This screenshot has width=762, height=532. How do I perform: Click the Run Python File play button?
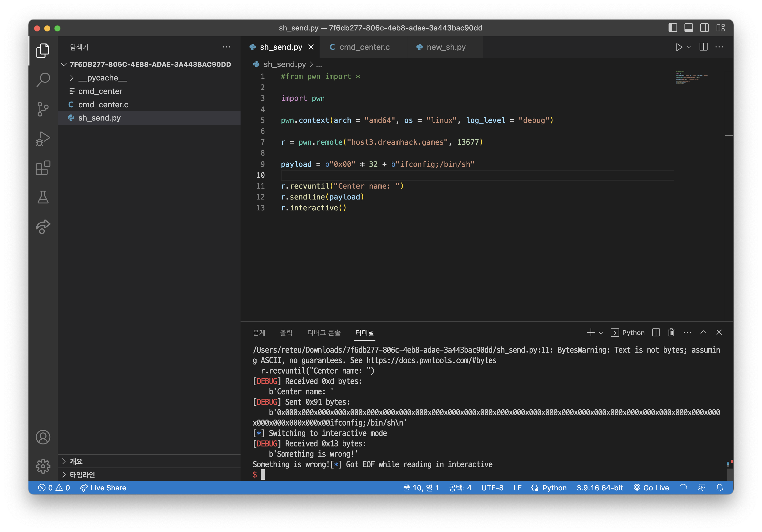click(x=679, y=47)
